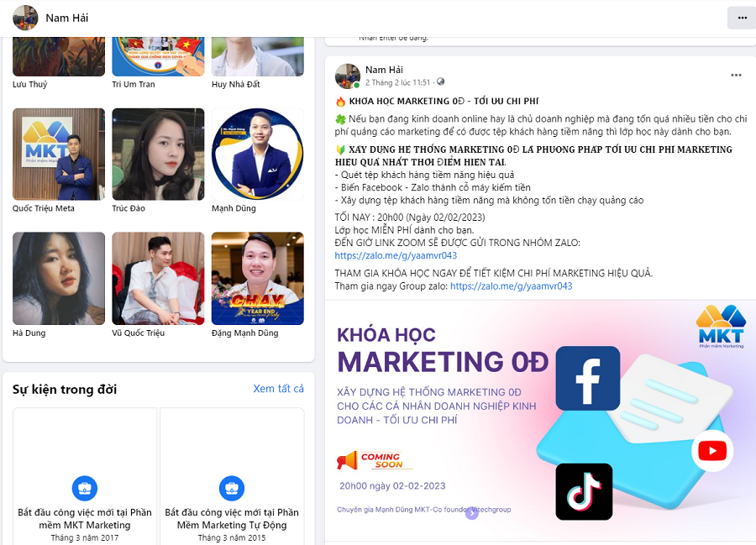Open friend photo of Vũ Quốc Triệu
This screenshot has width=756, height=545.
(158, 279)
